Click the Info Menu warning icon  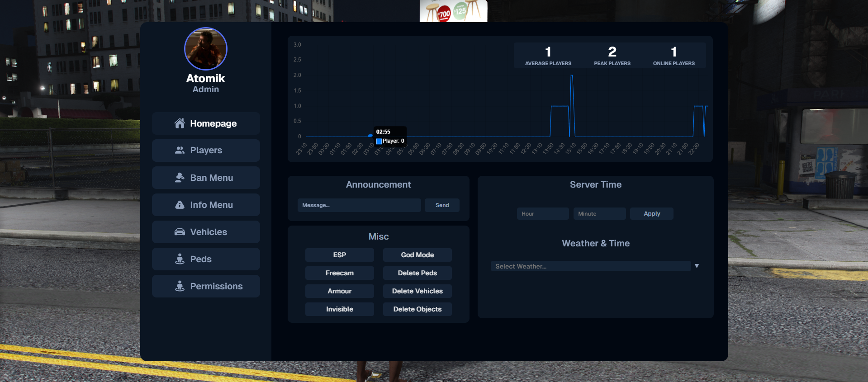point(180,205)
